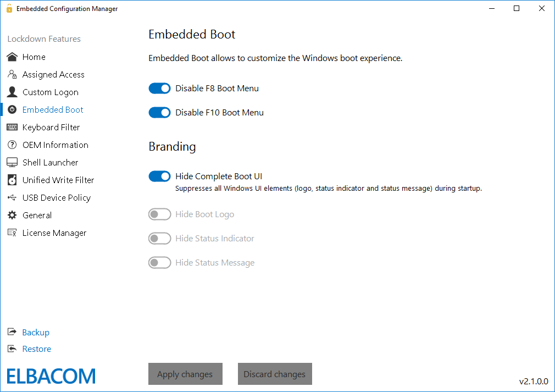Viewport: 555px width, 392px height.
Task: Click the Custom Logon person icon
Action: tap(12, 92)
